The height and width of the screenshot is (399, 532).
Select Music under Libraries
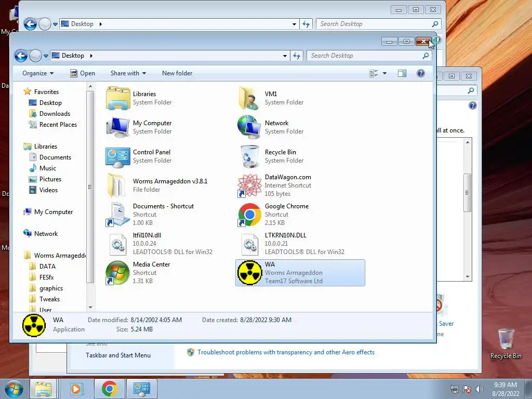[x=43, y=168]
